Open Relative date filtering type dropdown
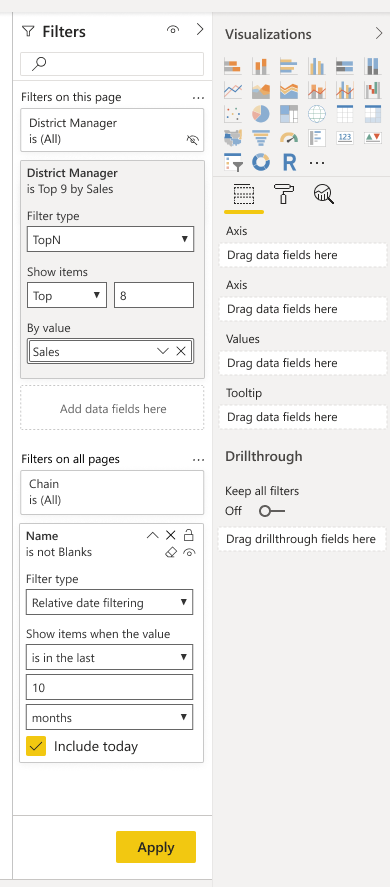390x887 pixels. (109, 602)
